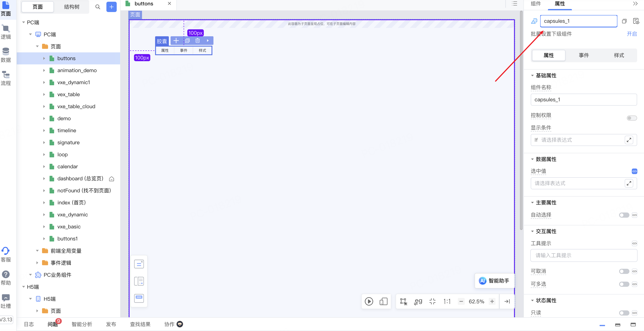Toggle the 可多选 switch

click(624, 284)
